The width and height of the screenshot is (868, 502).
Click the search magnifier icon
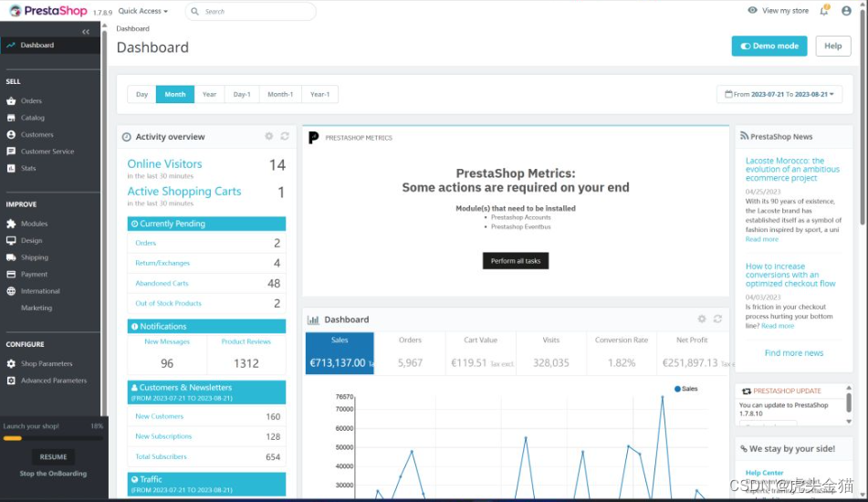[194, 11]
